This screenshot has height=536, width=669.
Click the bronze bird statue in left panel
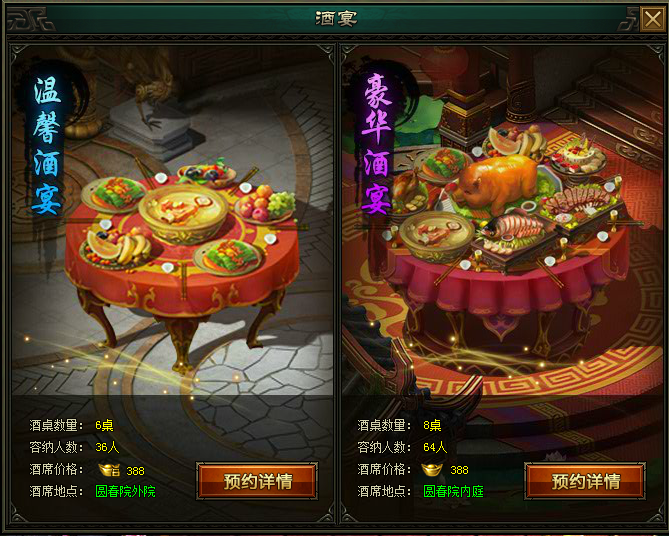[153, 99]
